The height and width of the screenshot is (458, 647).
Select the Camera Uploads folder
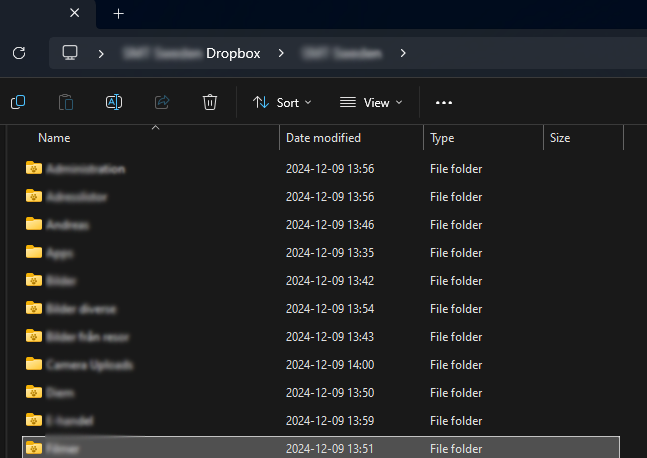tap(88, 364)
